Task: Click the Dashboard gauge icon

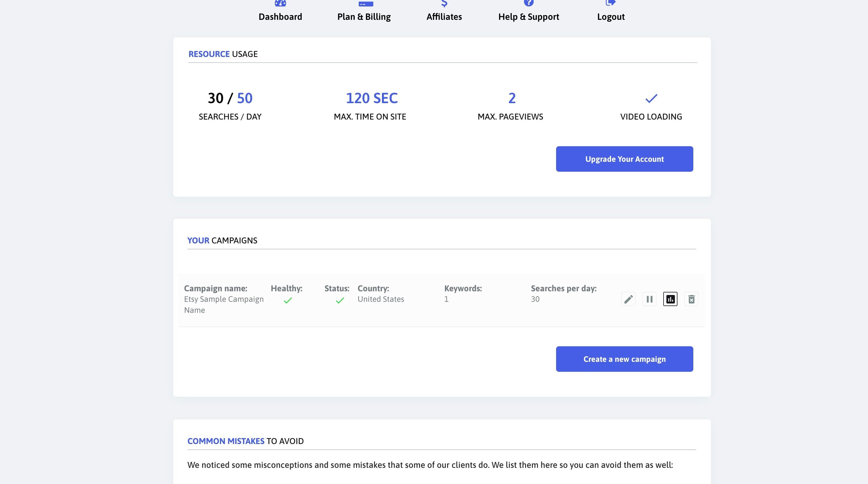Action: coord(280,3)
